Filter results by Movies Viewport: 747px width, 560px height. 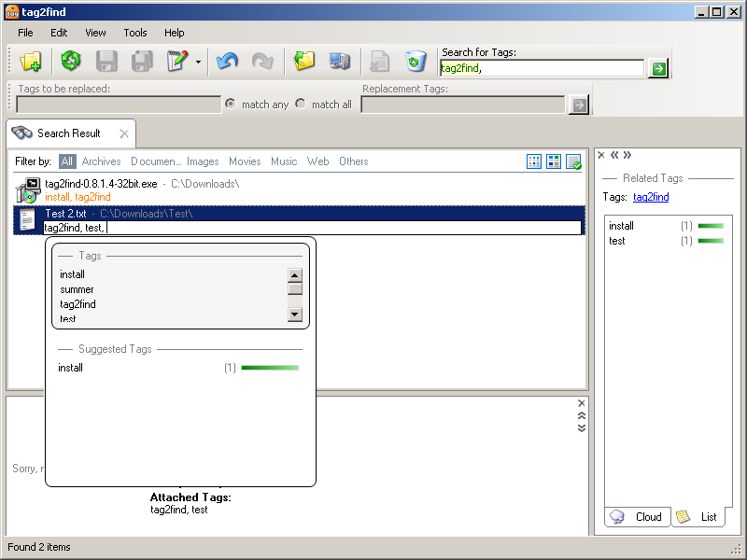point(245,161)
